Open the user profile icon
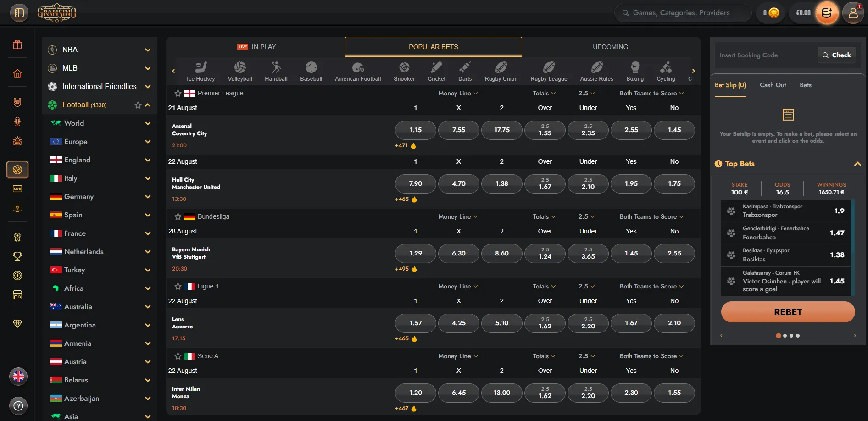 click(x=853, y=13)
